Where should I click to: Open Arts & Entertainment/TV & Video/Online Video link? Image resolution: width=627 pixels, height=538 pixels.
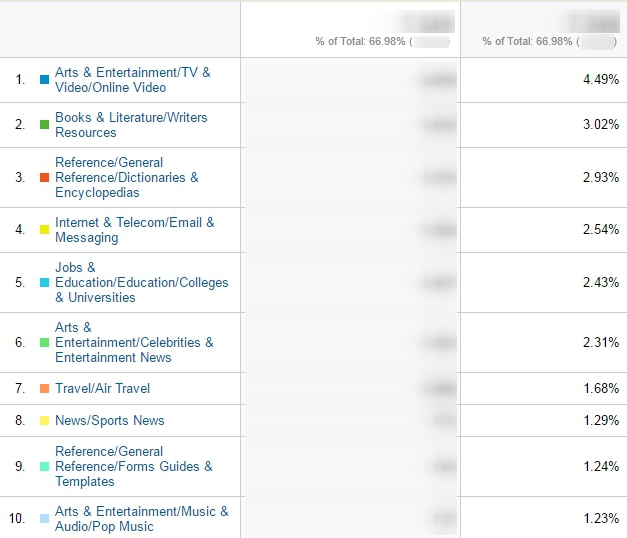coord(133,80)
